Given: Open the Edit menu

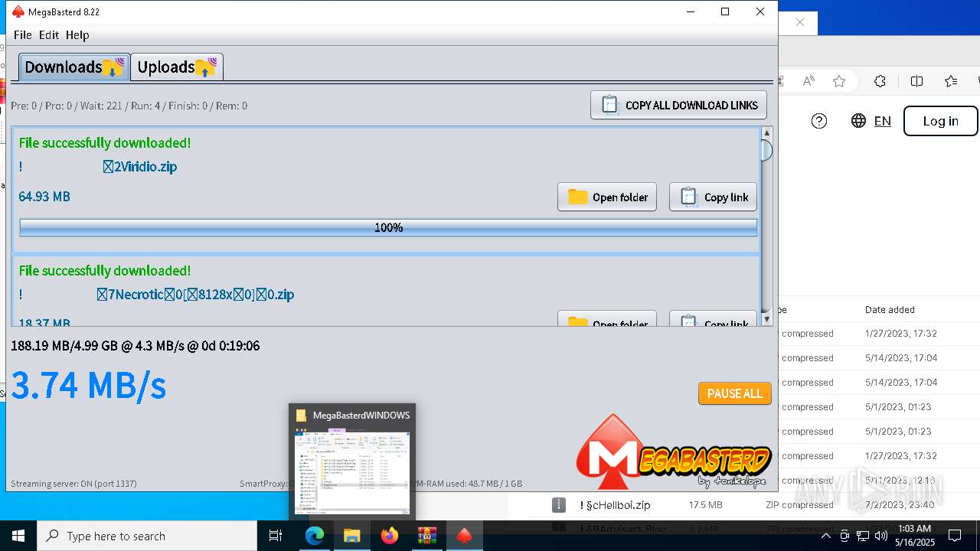Looking at the screenshot, I should 49,35.
